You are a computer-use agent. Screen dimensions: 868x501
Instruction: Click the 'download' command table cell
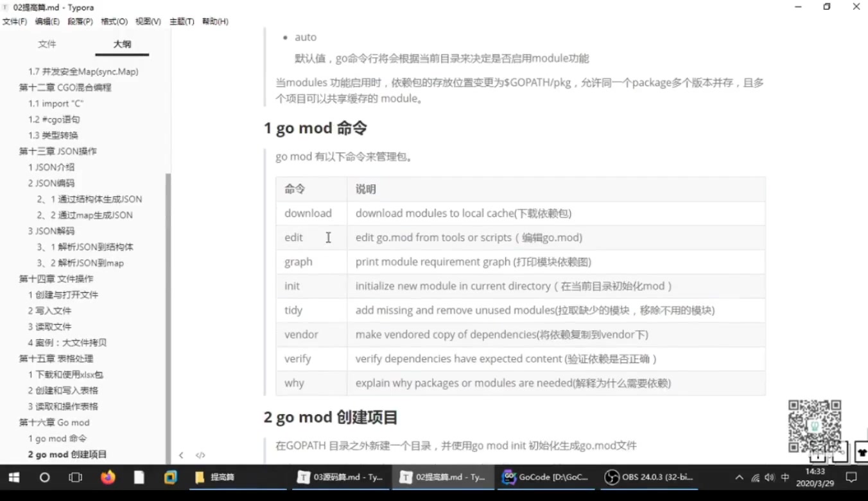pyautogui.click(x=311, y=213)
